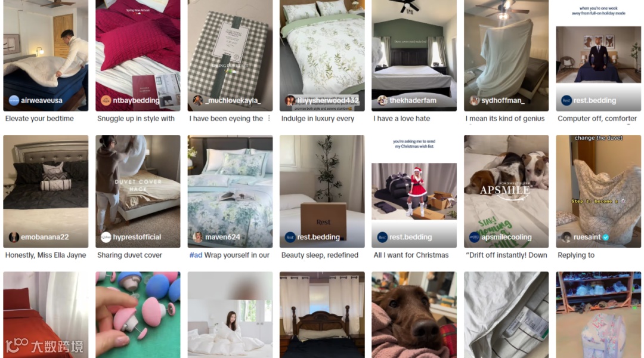644x358 pixels.
Task: Click the airweaveusa profile avatar
Action: pyautogui.click(x=14, y=100)
